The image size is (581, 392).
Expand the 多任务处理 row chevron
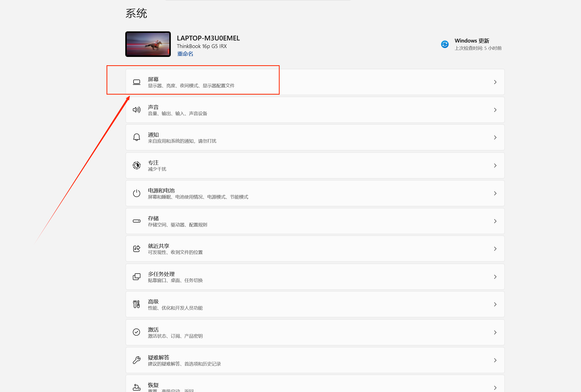pos(495,277)
